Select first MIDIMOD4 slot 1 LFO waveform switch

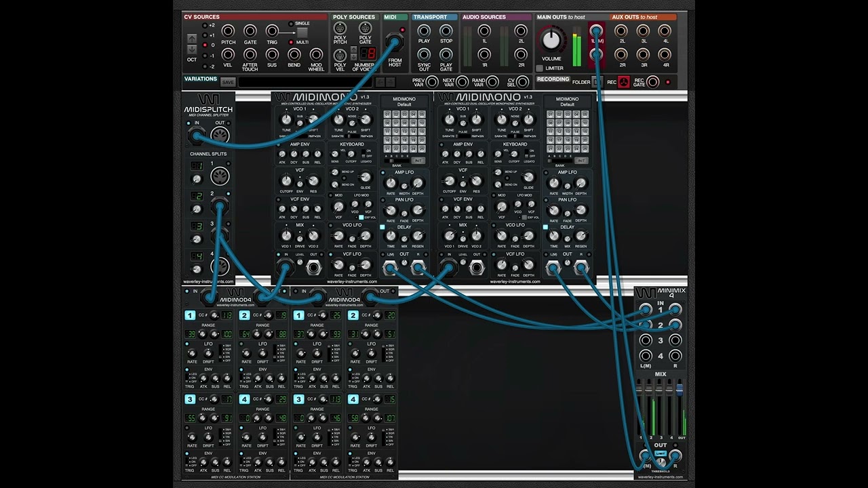pos(221,354)
